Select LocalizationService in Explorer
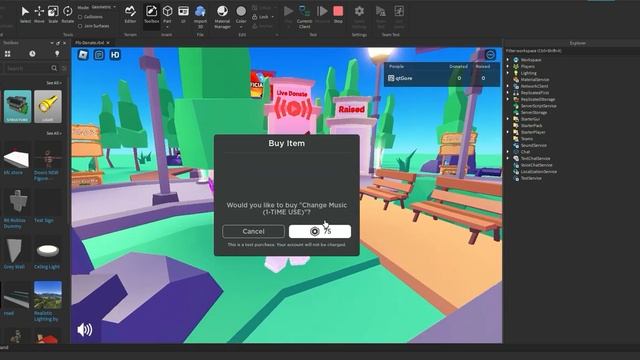The image size is (640, 360). click(x=538, y=171)
